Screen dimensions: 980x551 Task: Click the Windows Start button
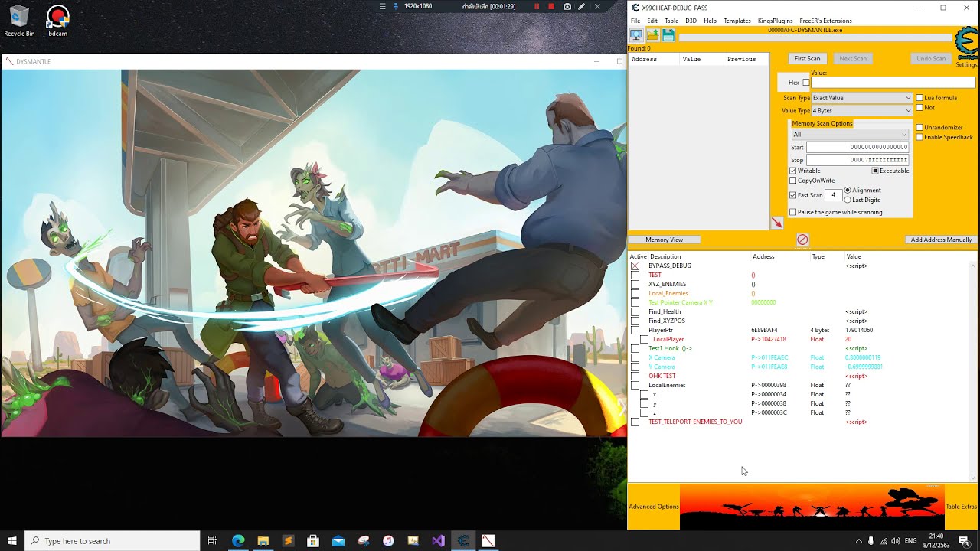(12, 541)
